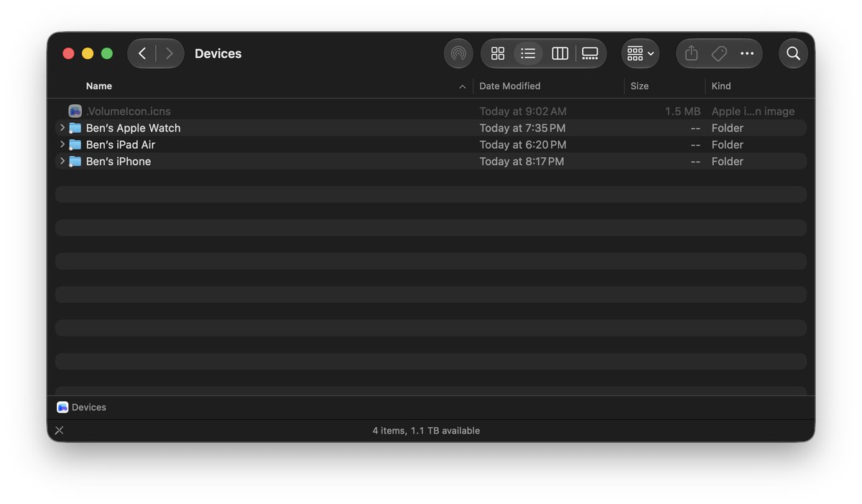Open AirDrop from the toolbar
862x504 pixels.
click(458, 54)
